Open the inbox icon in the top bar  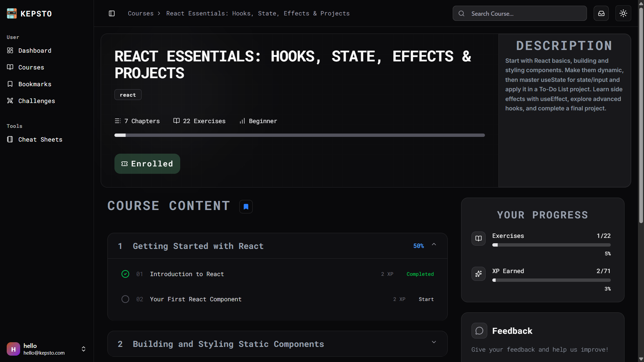coord(601,13)
